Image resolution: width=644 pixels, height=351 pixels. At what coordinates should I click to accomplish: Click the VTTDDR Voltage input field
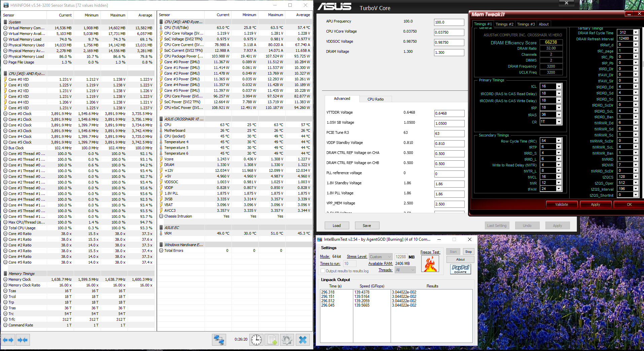pyautogui.click(x=449, y=113)
